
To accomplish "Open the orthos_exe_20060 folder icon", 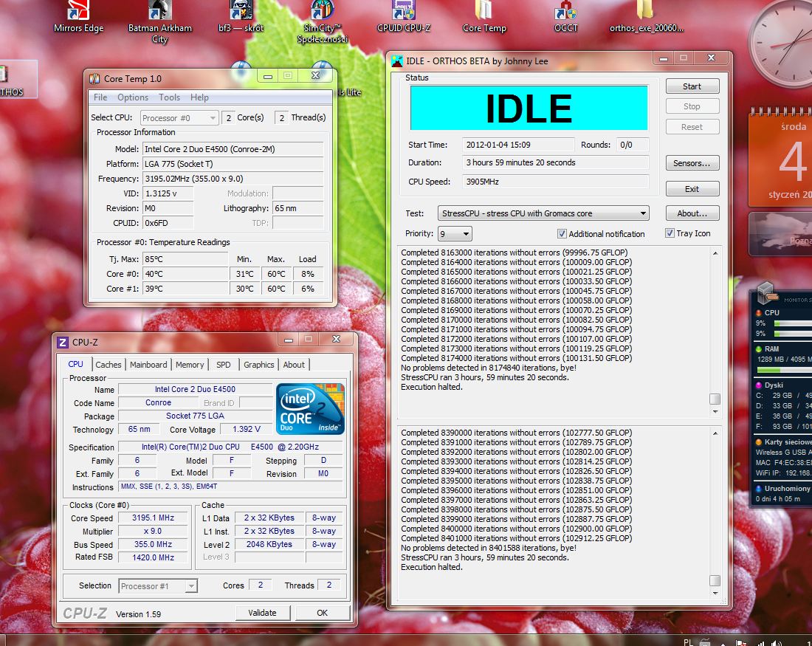I will [x=647, y=16].
